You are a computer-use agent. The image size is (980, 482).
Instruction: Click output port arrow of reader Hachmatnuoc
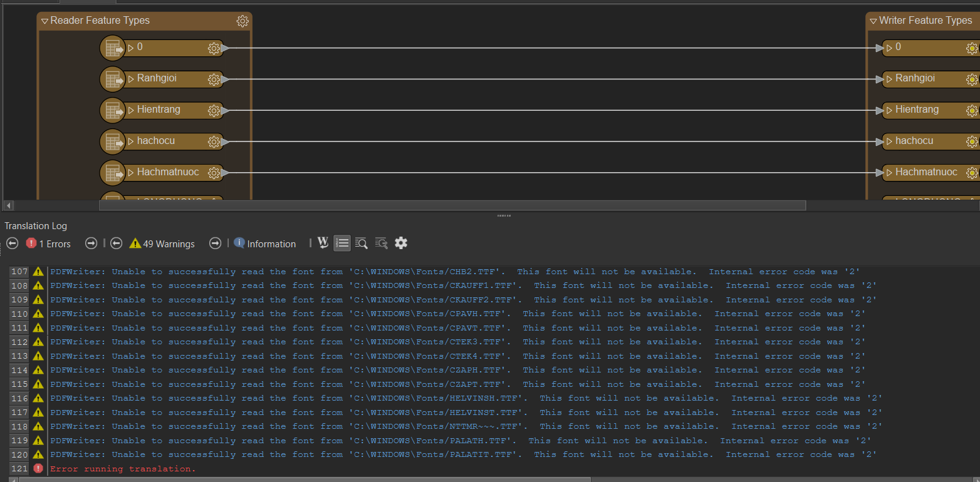[225, 173]
